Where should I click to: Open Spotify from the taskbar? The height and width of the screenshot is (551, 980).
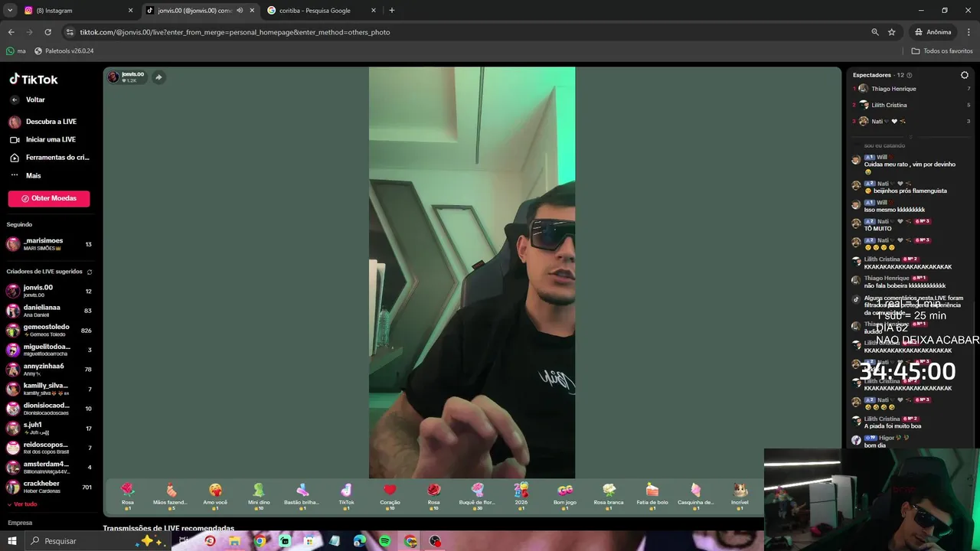click(384, 541)
